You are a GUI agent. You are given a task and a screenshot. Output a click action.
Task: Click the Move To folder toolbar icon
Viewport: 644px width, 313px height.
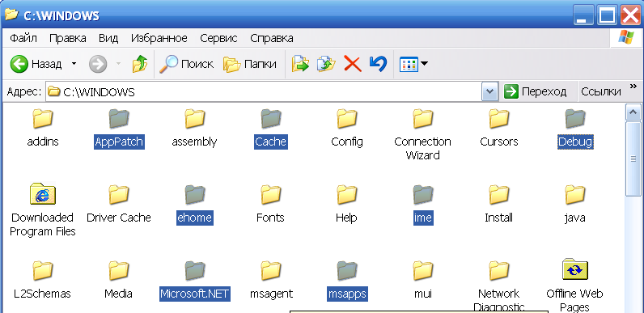point(300,64)
